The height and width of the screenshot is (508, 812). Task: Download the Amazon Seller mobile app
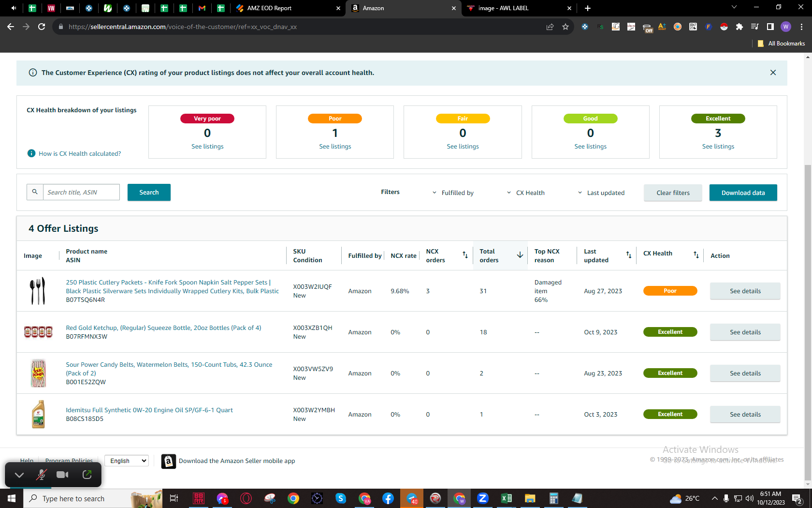point(228,461)
